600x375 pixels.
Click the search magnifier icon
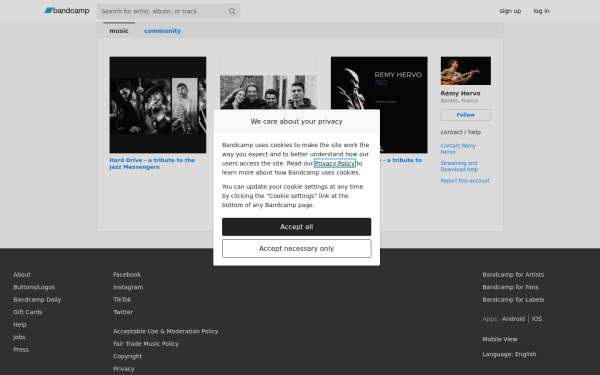232,11
